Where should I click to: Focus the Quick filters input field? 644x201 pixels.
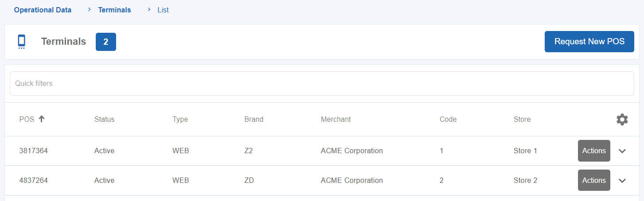pos(322,83)
